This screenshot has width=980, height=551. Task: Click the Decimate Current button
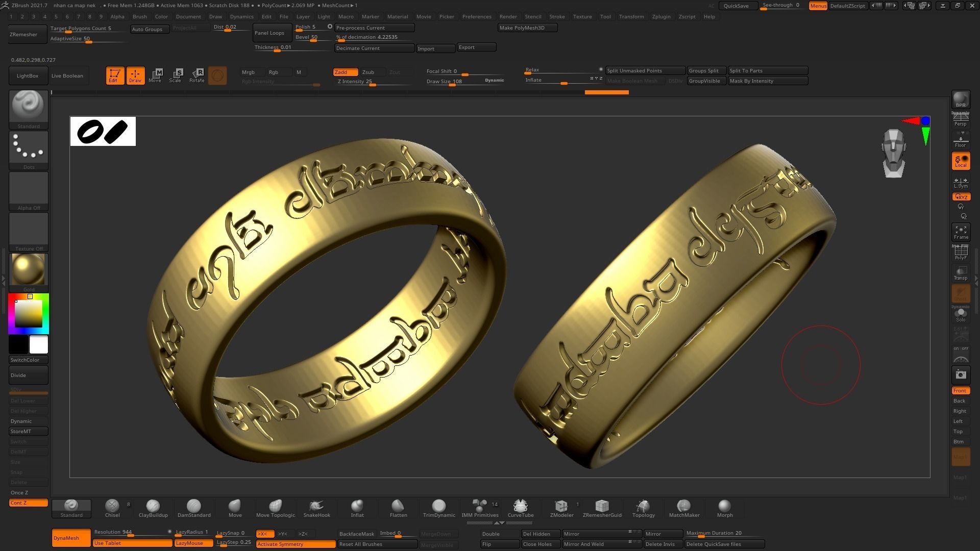[374, 48]
